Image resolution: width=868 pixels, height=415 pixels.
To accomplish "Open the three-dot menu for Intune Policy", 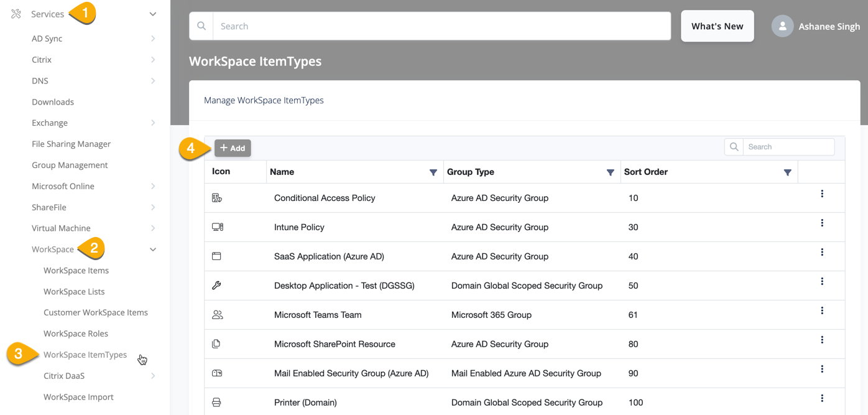I will point(821,223).
